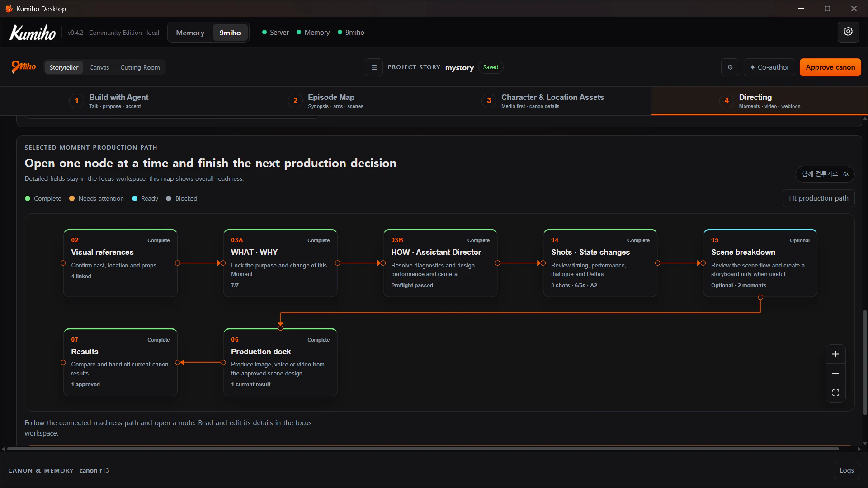The width and height of the screenshot is (868, 488).
Task: Go to Build with Agent step
Action: coord(108,101)
